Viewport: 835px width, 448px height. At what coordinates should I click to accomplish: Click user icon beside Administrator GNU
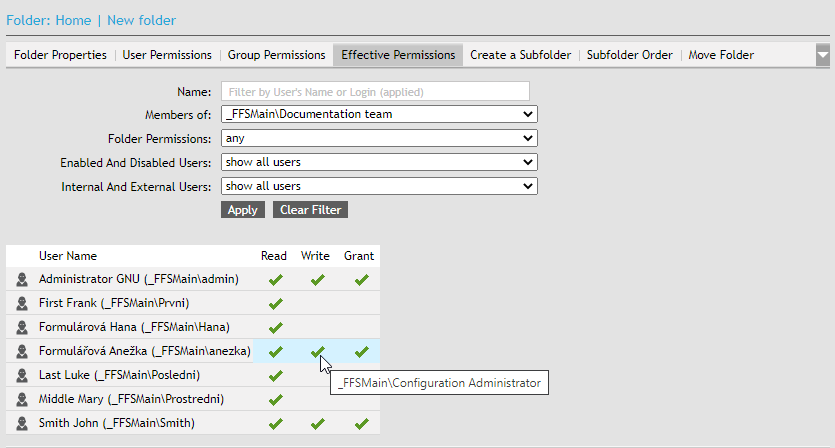(22, 280)
